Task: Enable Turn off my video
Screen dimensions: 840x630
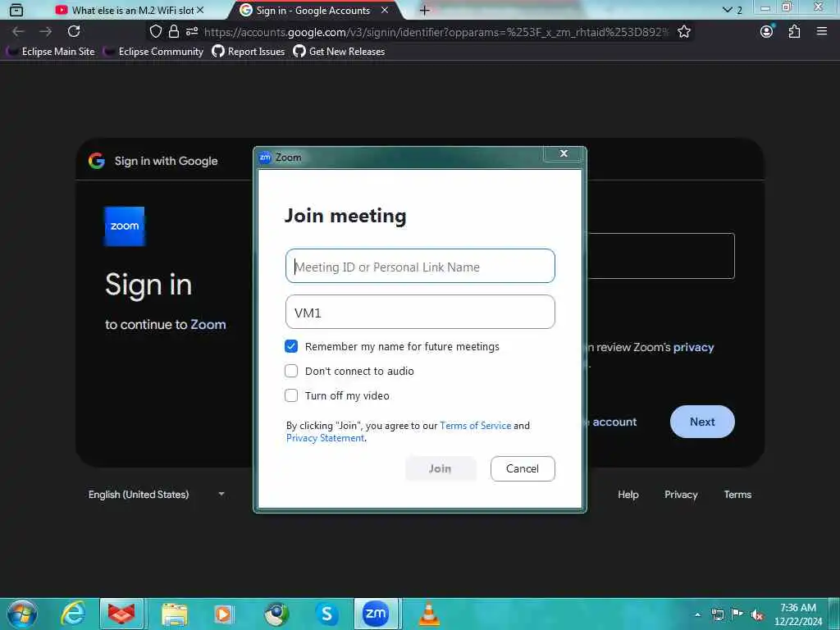Action: tap(291, 395)
